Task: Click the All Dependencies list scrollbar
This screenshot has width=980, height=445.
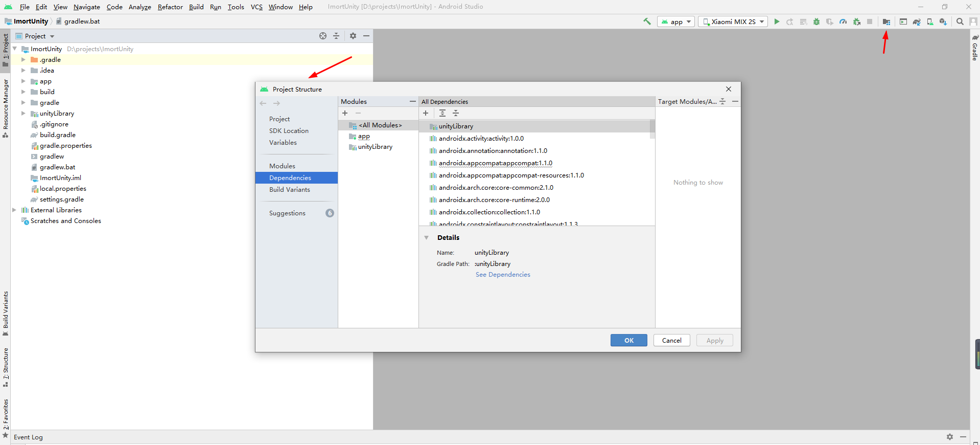Action: tap(652, 129)
